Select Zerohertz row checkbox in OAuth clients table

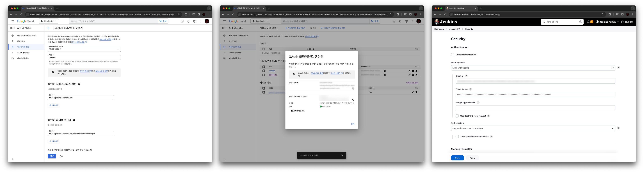click(x=264, y=75)
